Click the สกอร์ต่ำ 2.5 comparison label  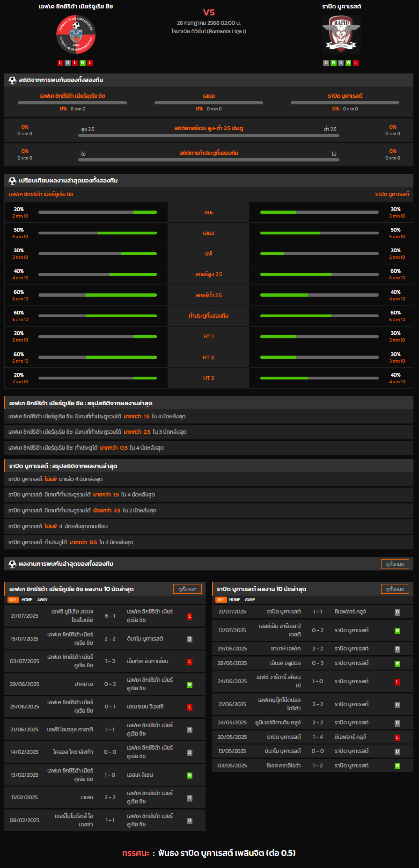tap(209, 295)
